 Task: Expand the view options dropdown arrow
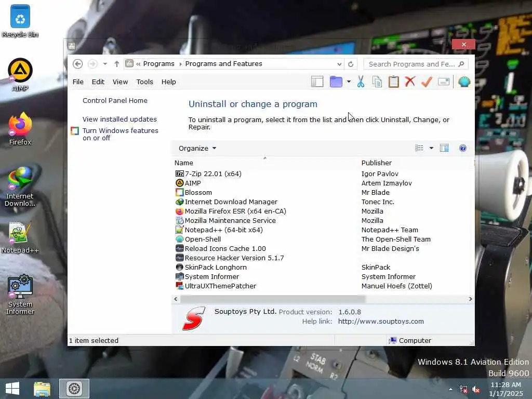[x=431, y=148]
